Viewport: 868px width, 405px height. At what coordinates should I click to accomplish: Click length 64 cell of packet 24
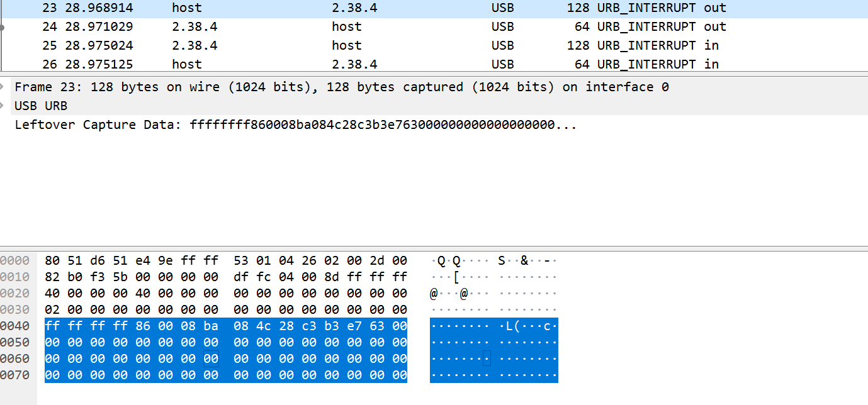[x=582, y=26]
